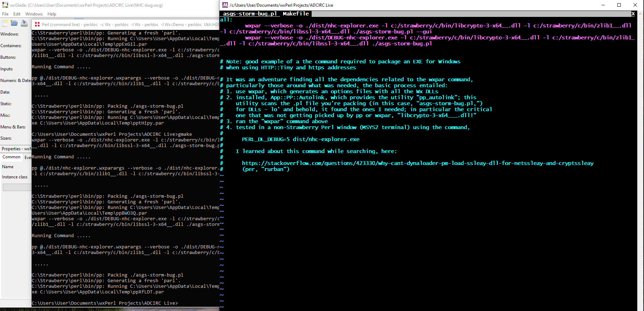Maximize the ADCIRC Live terminal window
Screen dimensions: 644x311
[619, 5]
